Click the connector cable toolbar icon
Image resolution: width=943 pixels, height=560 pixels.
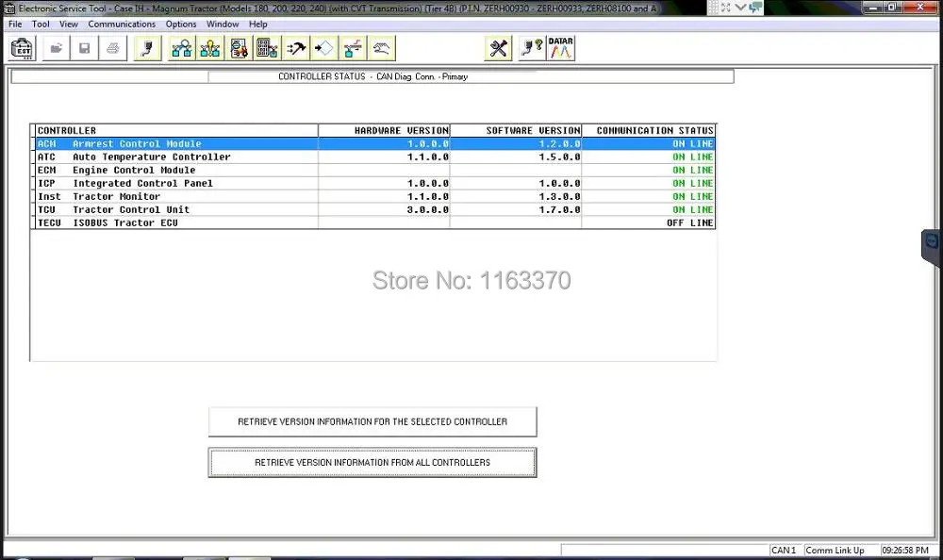pos(147,49)
